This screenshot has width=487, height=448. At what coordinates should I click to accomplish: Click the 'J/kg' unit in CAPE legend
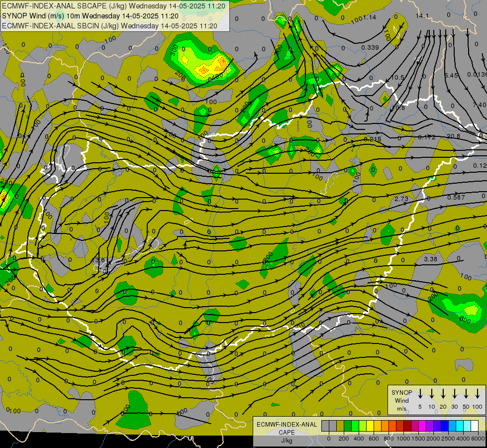287,441
